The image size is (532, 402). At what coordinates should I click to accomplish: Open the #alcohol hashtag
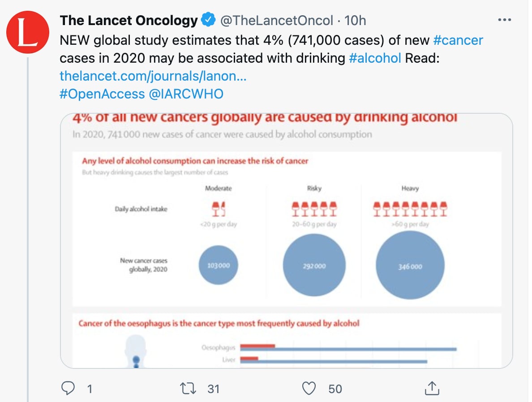[x=374, y=58]
